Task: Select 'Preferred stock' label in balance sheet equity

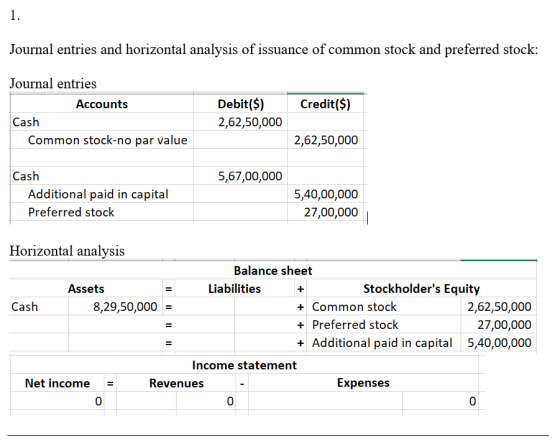Action: (355, 325)
